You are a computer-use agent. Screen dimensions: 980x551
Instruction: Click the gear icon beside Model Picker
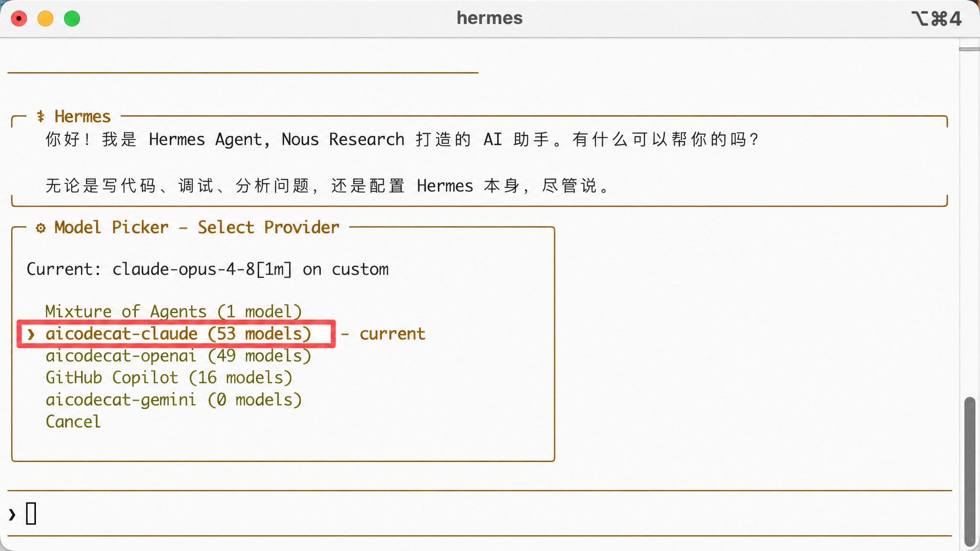click(x=41, y=228)
